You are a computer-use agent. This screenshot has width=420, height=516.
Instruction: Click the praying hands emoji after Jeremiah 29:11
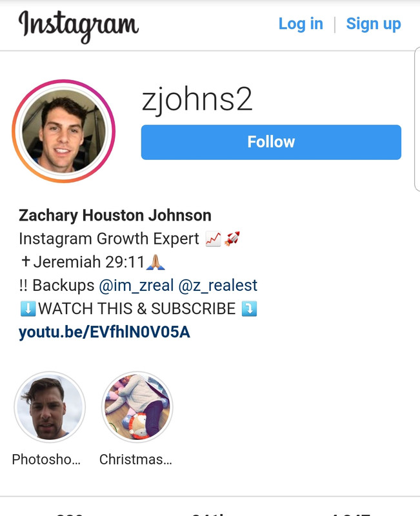pos(155,263)
